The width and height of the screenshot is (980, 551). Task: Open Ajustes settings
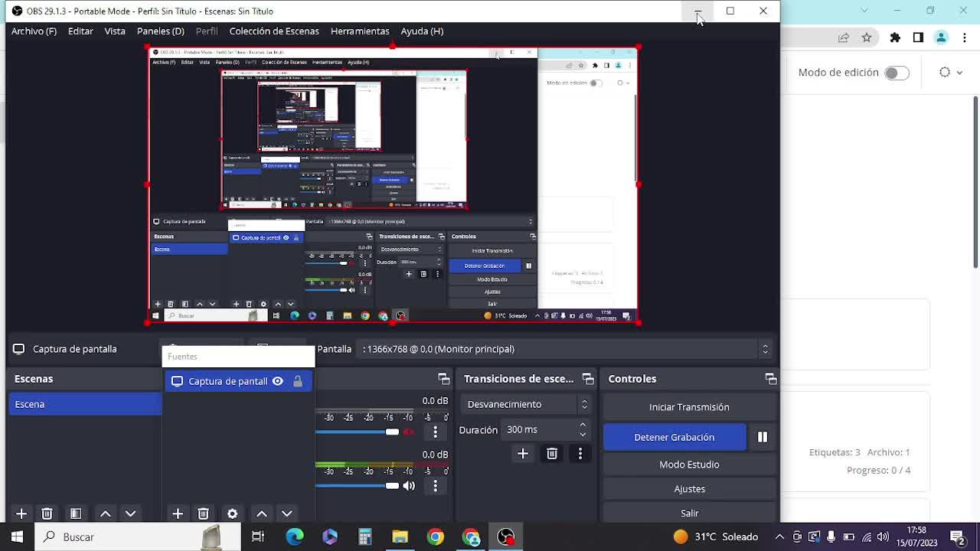(689, 489)
